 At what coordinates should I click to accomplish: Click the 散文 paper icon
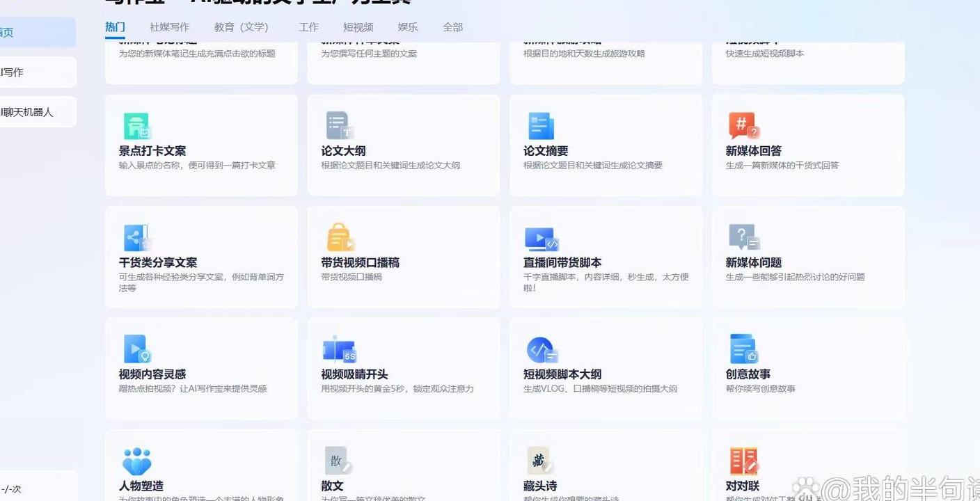340,461
